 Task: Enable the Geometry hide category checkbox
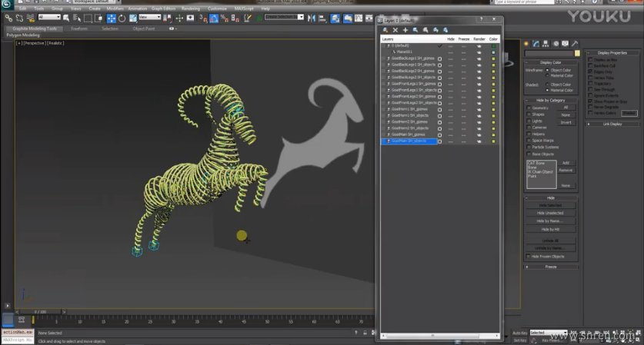[x=529, y=108]
